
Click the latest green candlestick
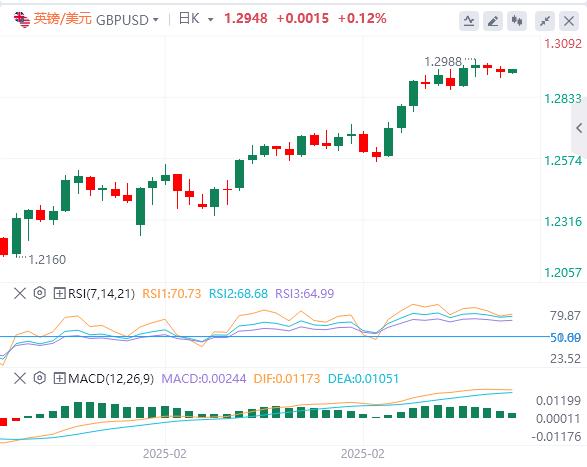coord(513,71)
